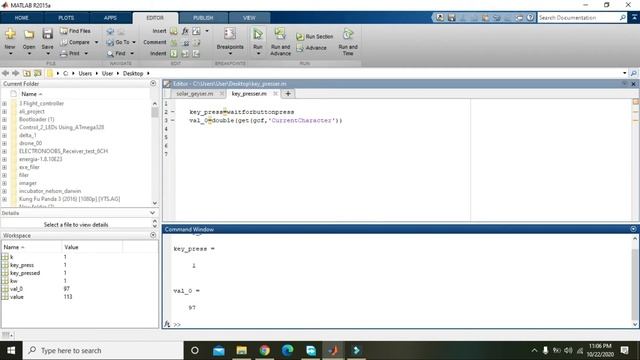Click the Find magnifier button

point(116,53)
